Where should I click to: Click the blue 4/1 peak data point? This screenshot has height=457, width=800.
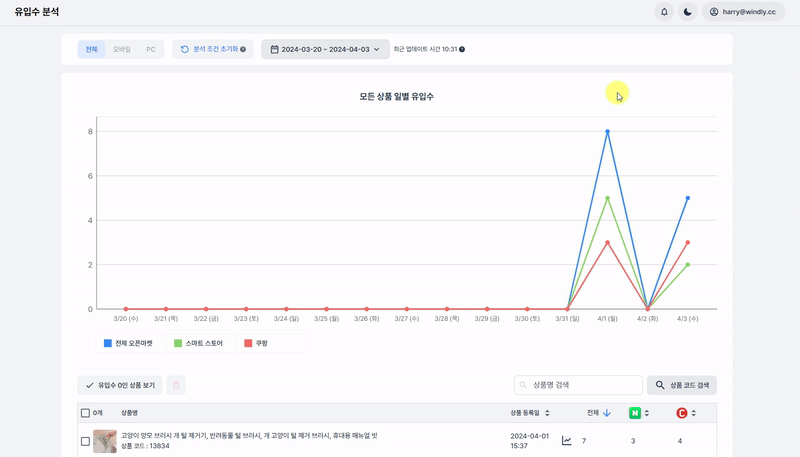click(607, 132)
